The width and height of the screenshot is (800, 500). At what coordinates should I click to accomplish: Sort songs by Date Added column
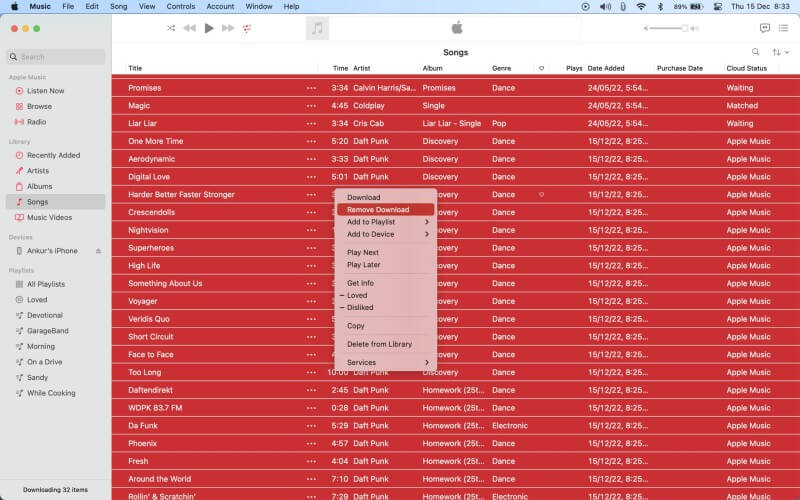click(x=606, y=68)
